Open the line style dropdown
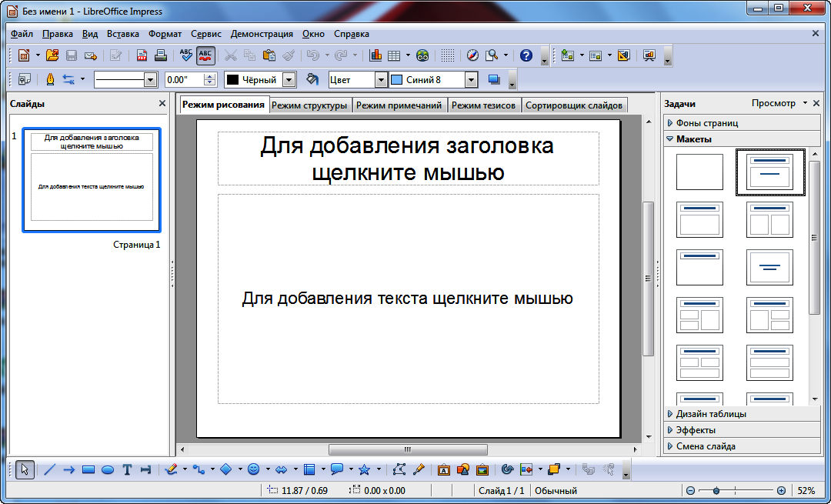 coord(151,80)
